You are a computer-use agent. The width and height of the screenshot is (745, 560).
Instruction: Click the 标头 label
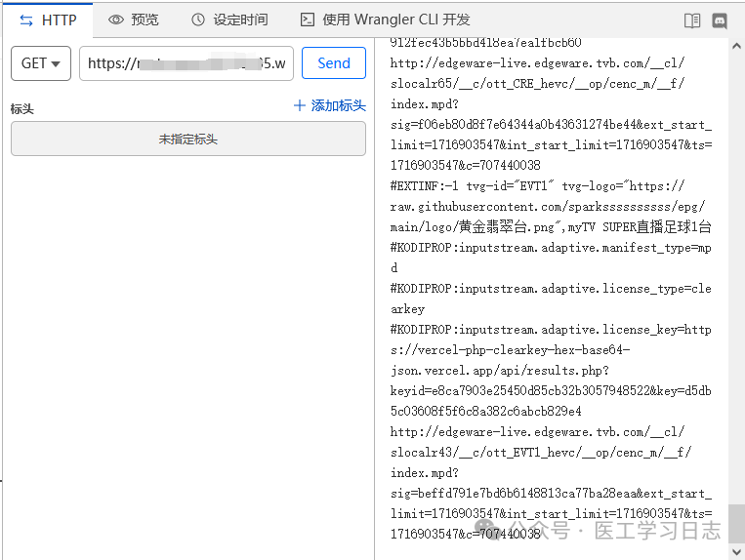coord(22,109)
